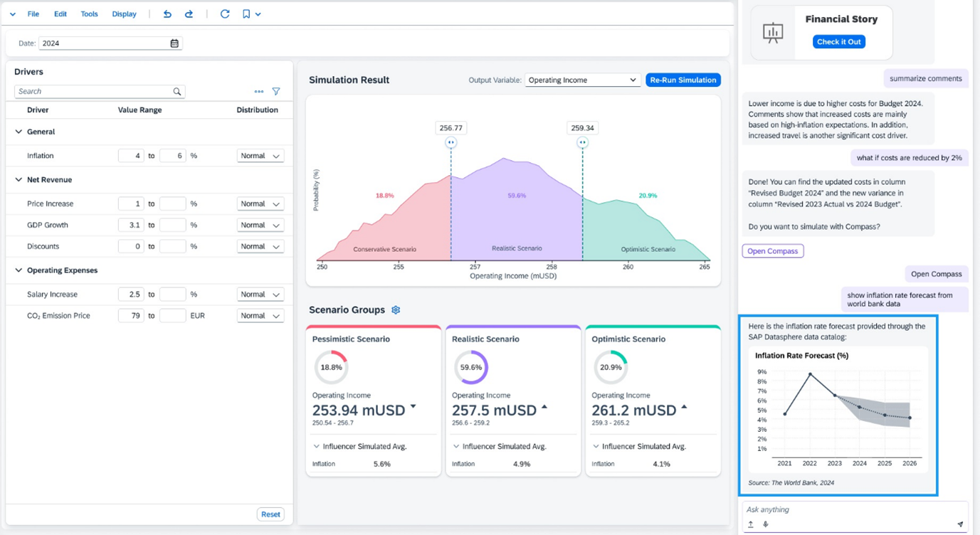This screenshot has height=535, width=980.
Task: Click the Redo icon in the toolbar
Action: click(x=188, y=14)
